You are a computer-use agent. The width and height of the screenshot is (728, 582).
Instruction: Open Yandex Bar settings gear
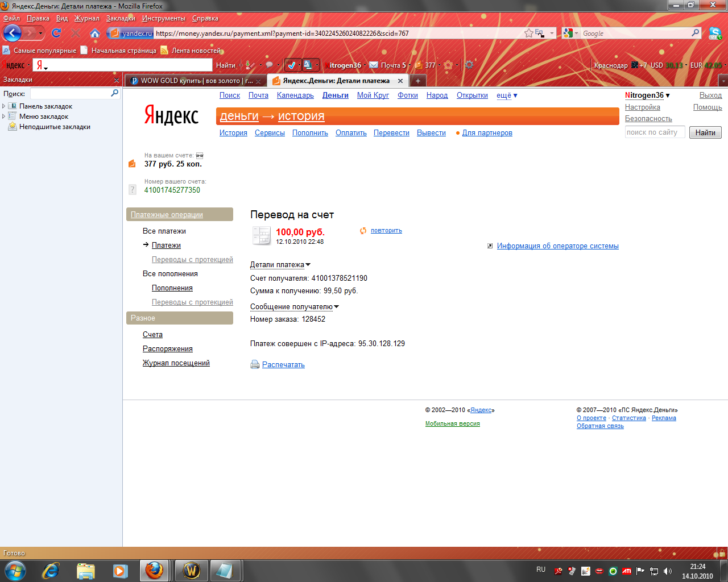[x=469, y=65]
